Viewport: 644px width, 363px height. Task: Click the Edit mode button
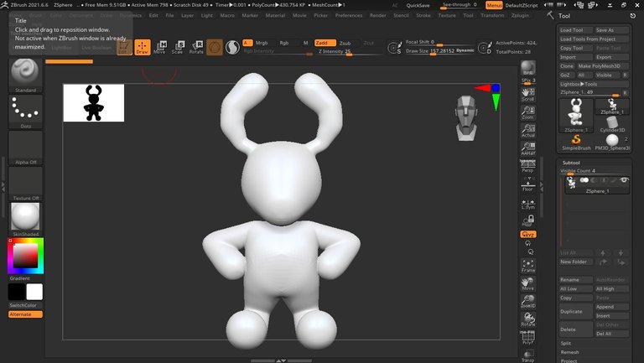(x=124, y=47)
